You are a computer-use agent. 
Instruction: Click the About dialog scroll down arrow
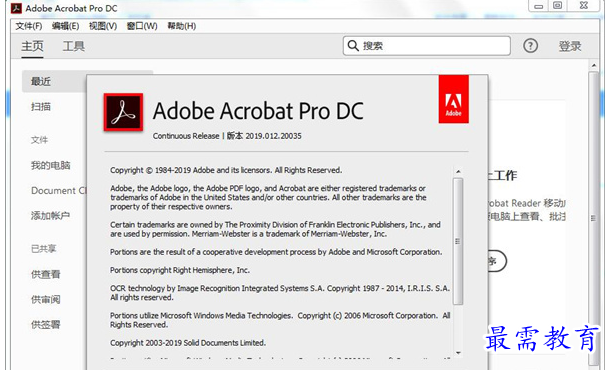(x=458, y=353)
